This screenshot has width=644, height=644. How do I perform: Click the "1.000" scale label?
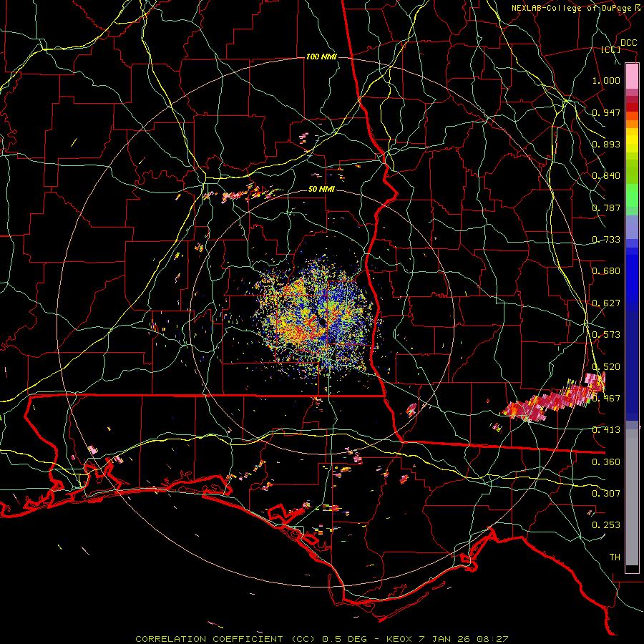pos(606,80)
